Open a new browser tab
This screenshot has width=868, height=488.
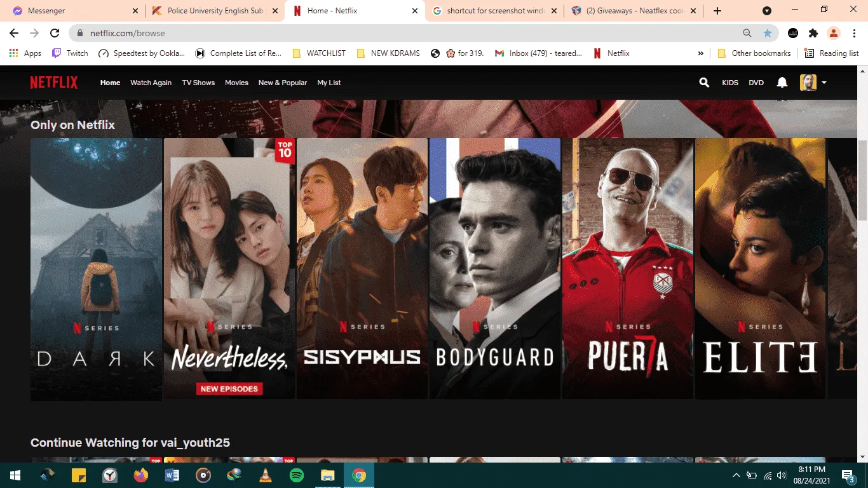717,11
